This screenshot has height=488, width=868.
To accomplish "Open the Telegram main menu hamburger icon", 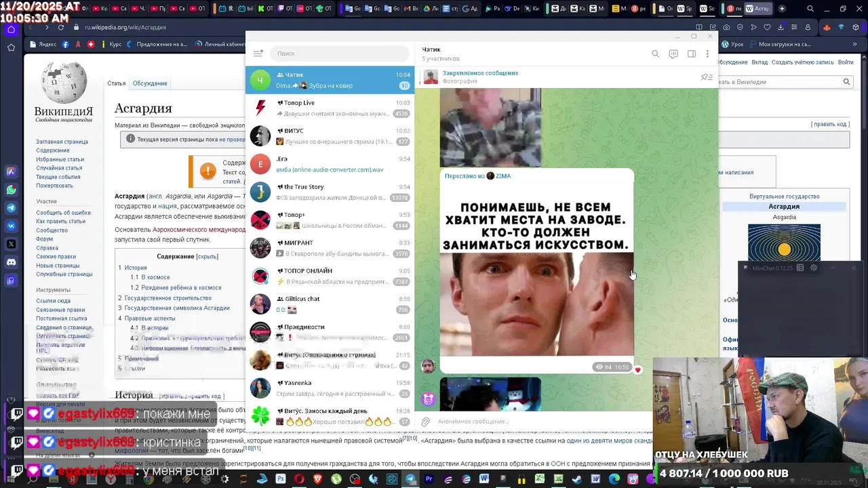I will tap(258, 54).
